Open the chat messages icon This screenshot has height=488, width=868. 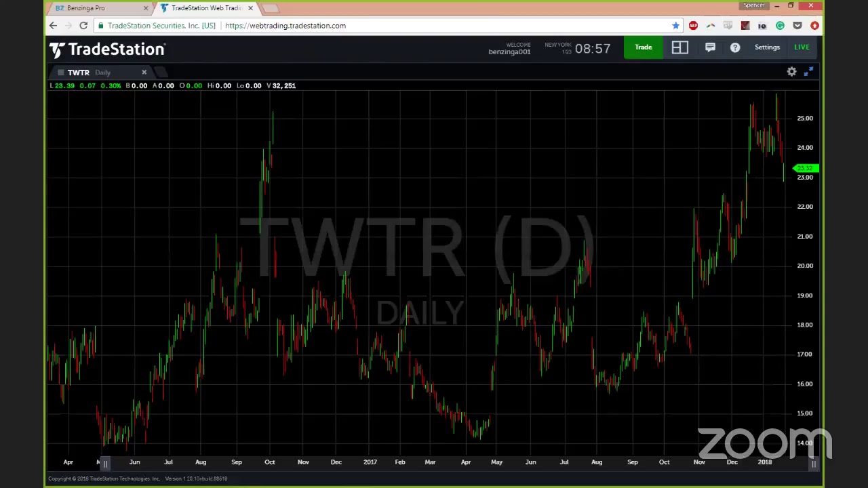[x=710, y=47]
